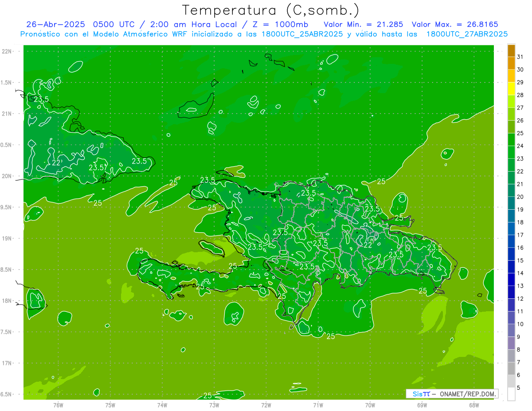Click the legend swatch between 8 and 9
The width and height of the screenshot is (532, 411).
click(x=511, y=343)
